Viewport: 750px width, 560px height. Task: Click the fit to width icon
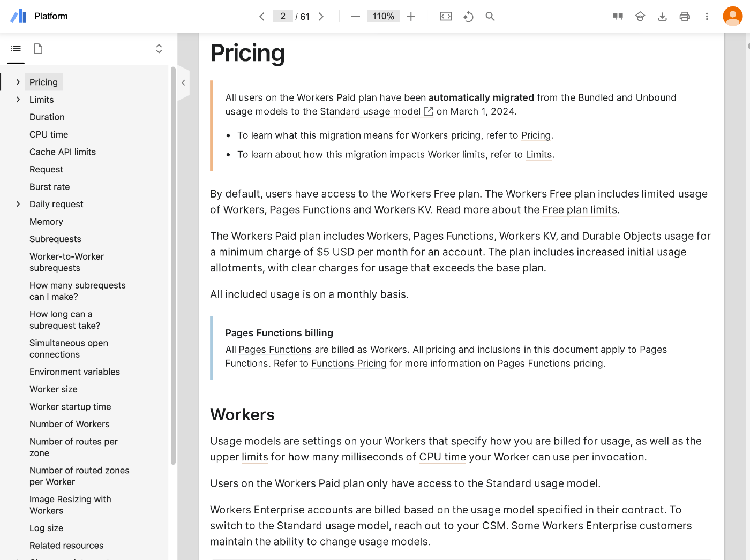click(446, 17)
